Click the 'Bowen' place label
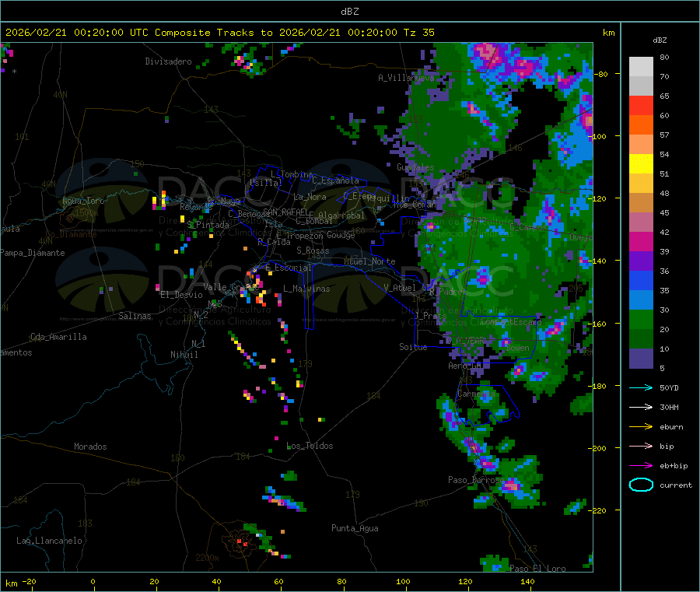The width and height of the screenshot is (700, 592). click(x=517, y=349)
